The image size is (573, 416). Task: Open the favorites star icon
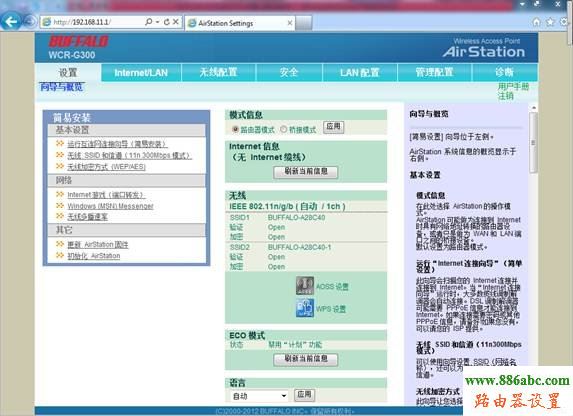[x=550, y=22]
